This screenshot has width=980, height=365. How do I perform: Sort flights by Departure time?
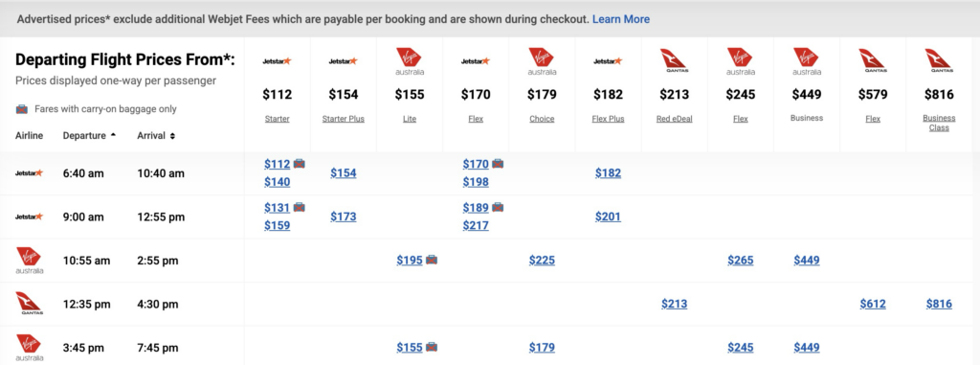pyautogui.click(x=89, y=135)
